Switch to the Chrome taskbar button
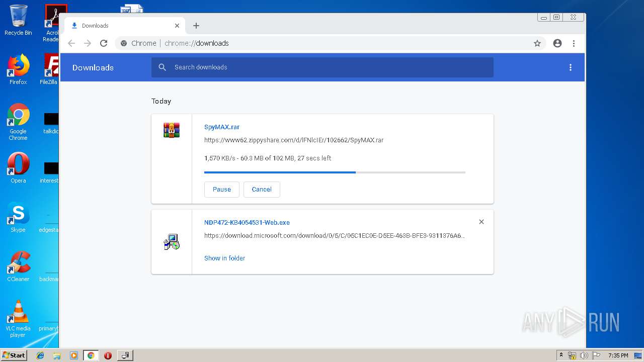This screenshot has width=644, height=362. [x=91, y=355]
